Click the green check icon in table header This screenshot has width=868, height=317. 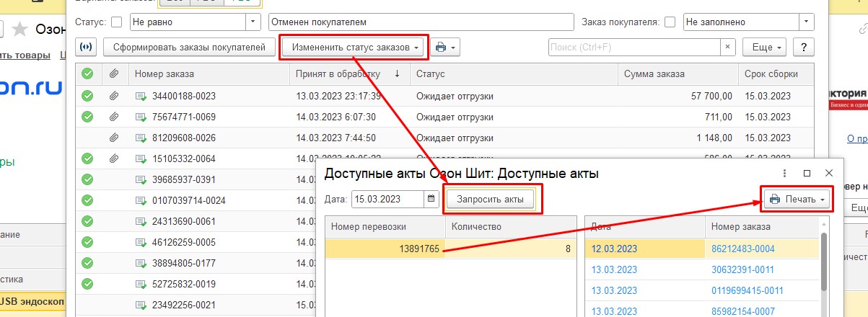click(87, 73)
